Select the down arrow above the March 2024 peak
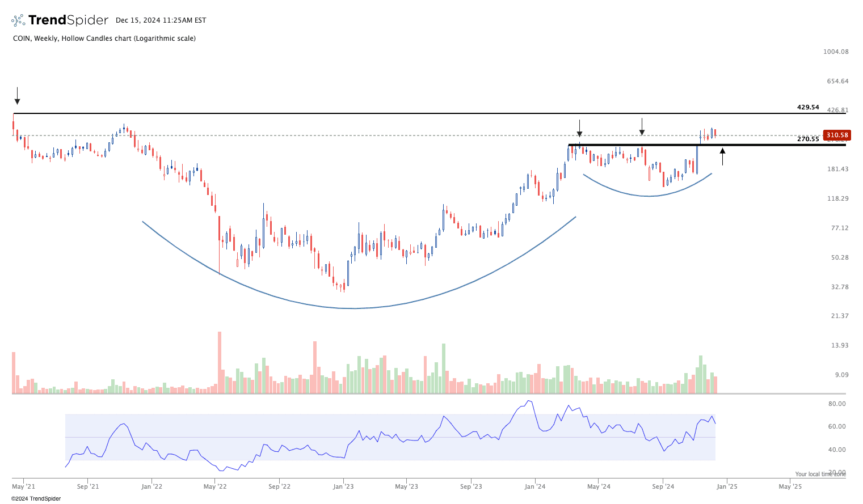 [x=579, y=128]
